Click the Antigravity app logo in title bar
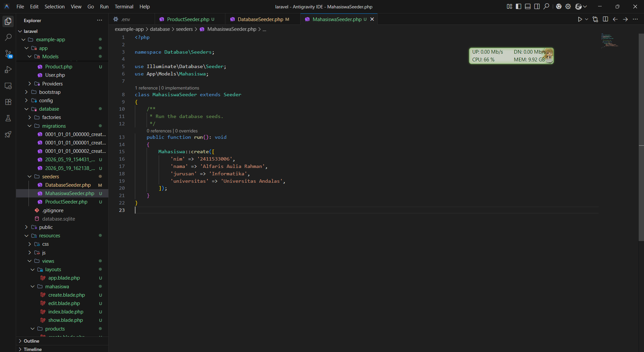Image resolution: width=644 pixels, height=352 pixels. pyautogui.click(x=7, y=6)
